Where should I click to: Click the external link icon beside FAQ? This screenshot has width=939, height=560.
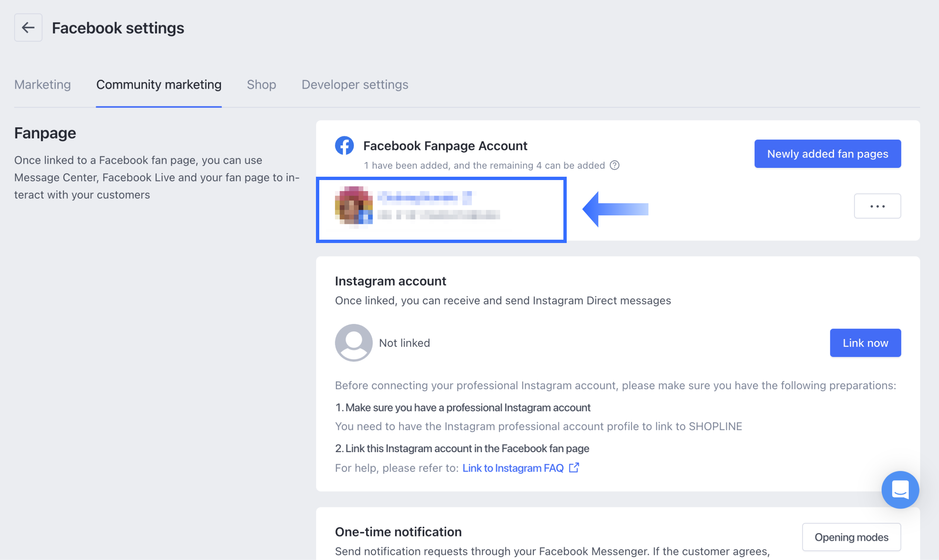pos(574,468)
